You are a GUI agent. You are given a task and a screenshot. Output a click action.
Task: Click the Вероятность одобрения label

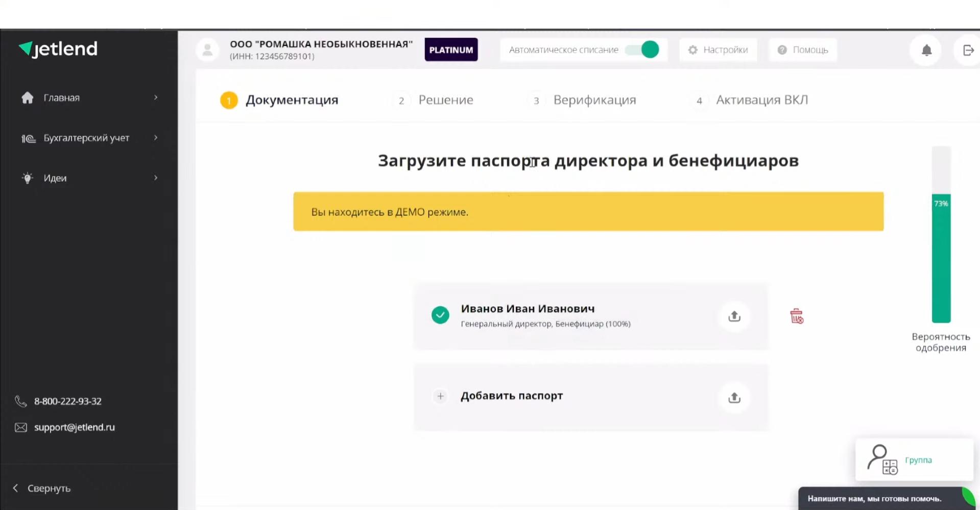(x=941, y=342)
